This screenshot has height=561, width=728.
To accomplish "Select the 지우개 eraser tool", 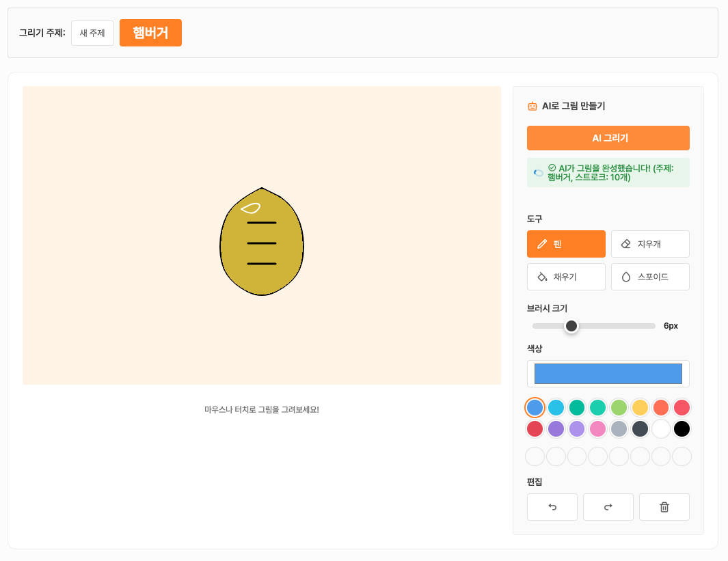I will tap(649, 244).
